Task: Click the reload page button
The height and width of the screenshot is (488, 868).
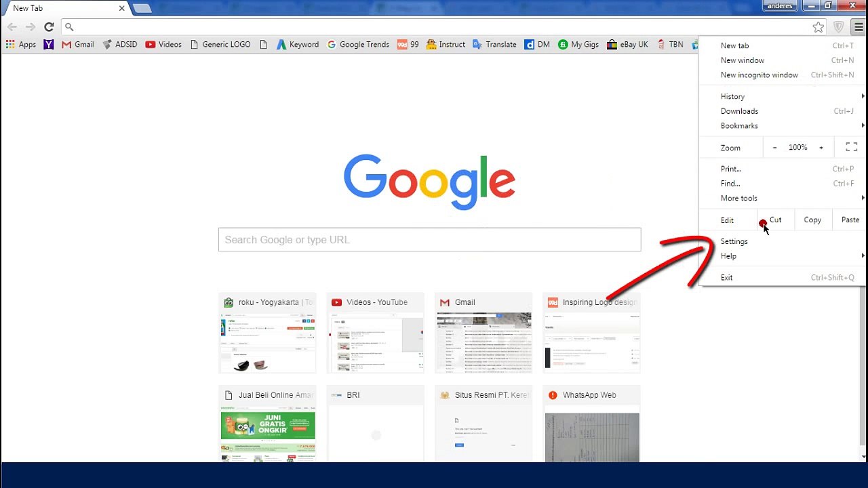Action: (x=49, y=27)
